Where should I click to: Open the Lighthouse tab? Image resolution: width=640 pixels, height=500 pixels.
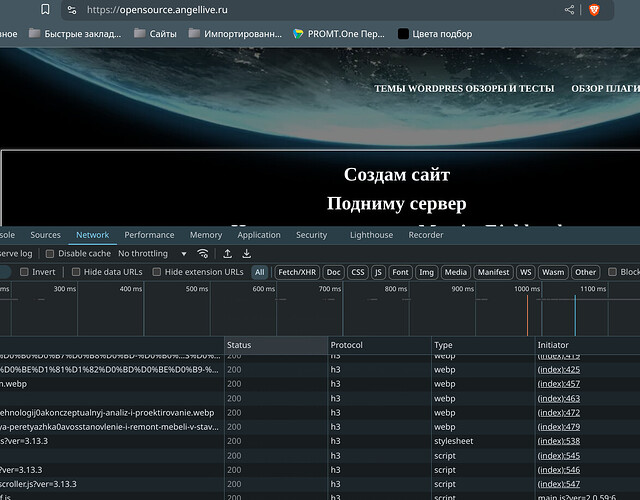point(371,235)
